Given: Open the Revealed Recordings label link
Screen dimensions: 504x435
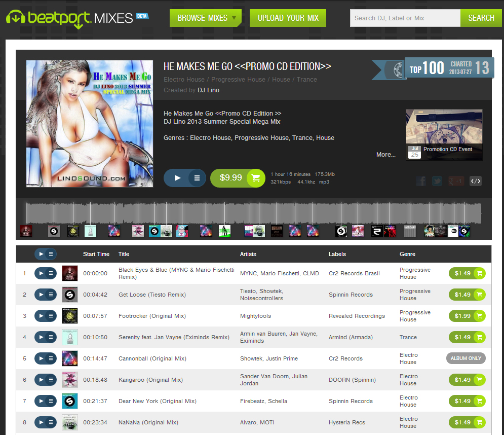Looking at the screenshot, I should pos(357,316).
